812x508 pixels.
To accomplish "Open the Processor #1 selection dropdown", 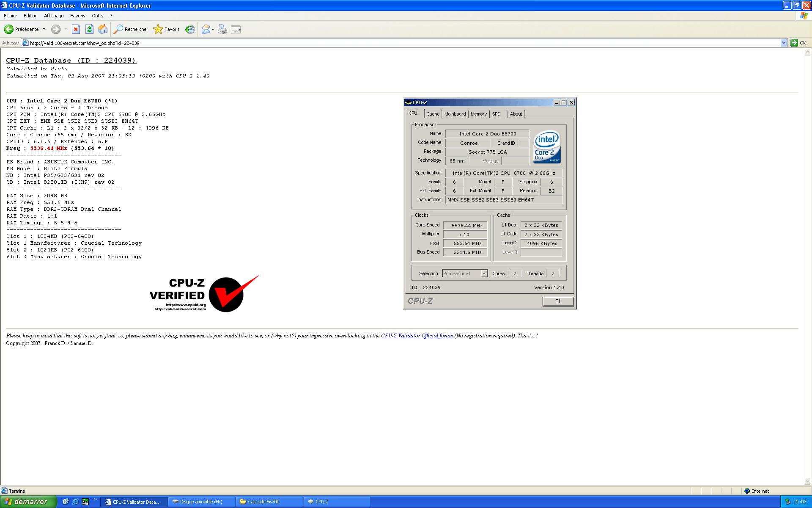I will tap(464, 273).
